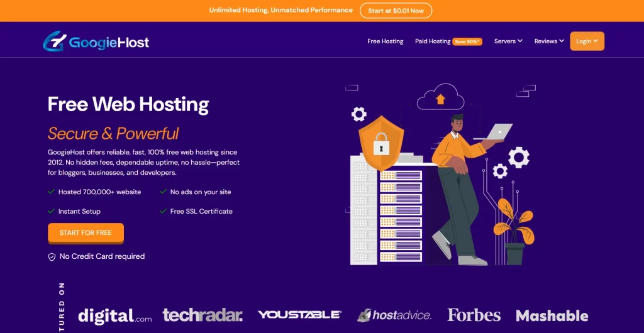Click the Free Web Hosting heading
Image resolution: width=644 pixels, height=333 pixels.
coord(128,104)
